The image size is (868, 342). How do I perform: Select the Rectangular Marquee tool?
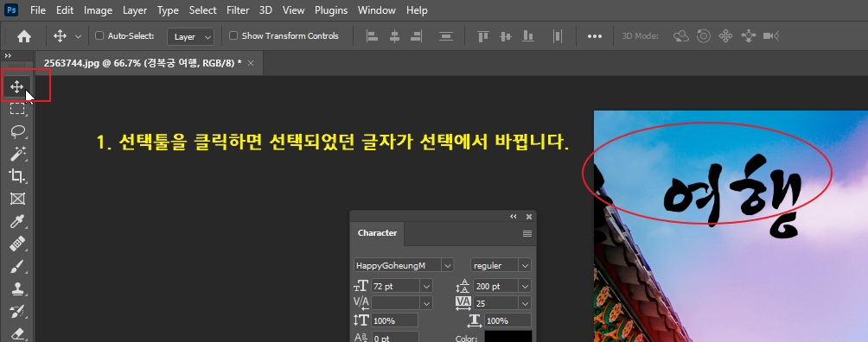click(x=17, y=109)
